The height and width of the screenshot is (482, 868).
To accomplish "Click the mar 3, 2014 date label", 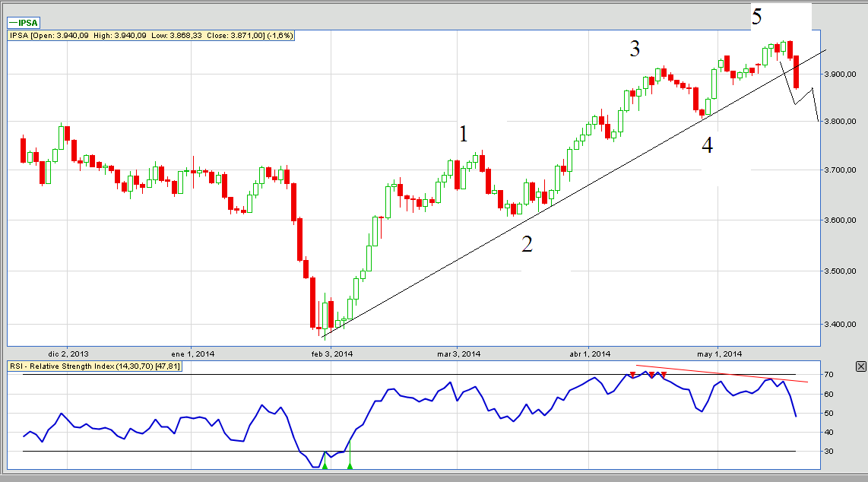I will point(459,354).
